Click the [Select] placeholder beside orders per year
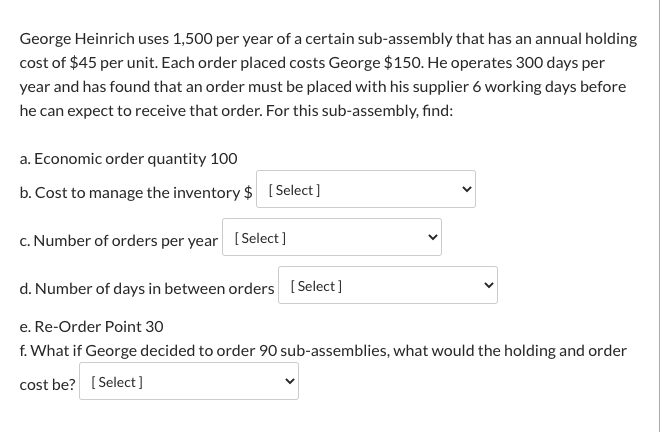Image resolution: width=661 pixels, height=432 pixels. click(x=260, y=239)
